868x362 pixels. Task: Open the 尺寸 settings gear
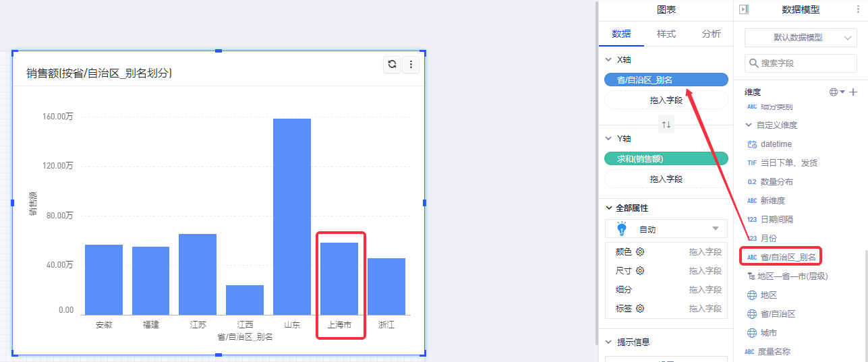[640, 271]
